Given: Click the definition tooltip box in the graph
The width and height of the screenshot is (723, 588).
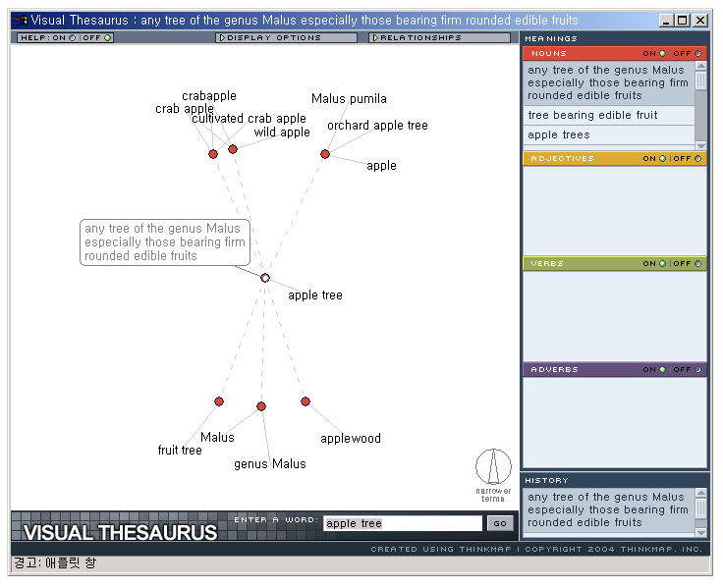Looking at the screenshot, I should click(165, 242).
